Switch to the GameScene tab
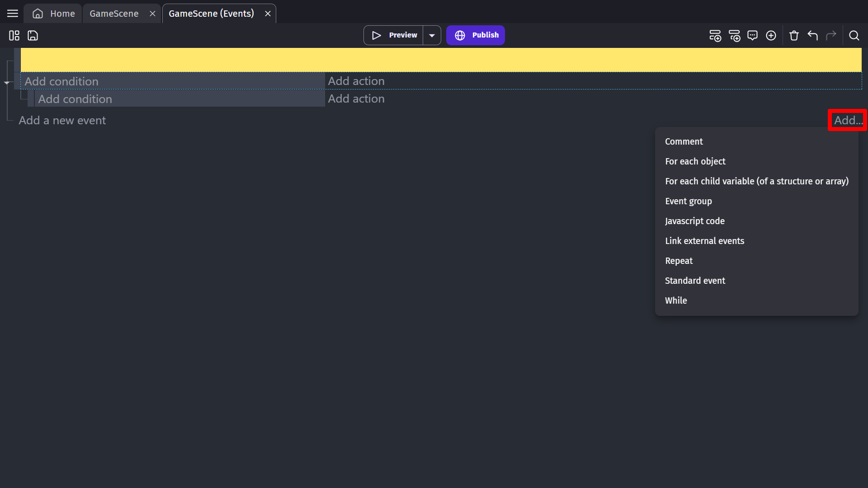Screen dimensions: 868x488 coord(114,14)
